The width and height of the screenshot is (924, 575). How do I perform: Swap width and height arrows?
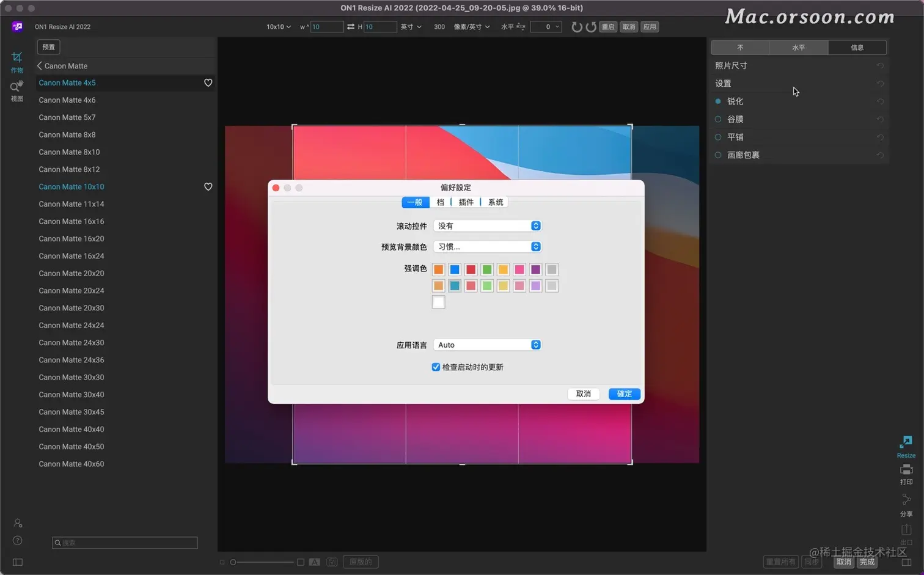click(351, 27)
